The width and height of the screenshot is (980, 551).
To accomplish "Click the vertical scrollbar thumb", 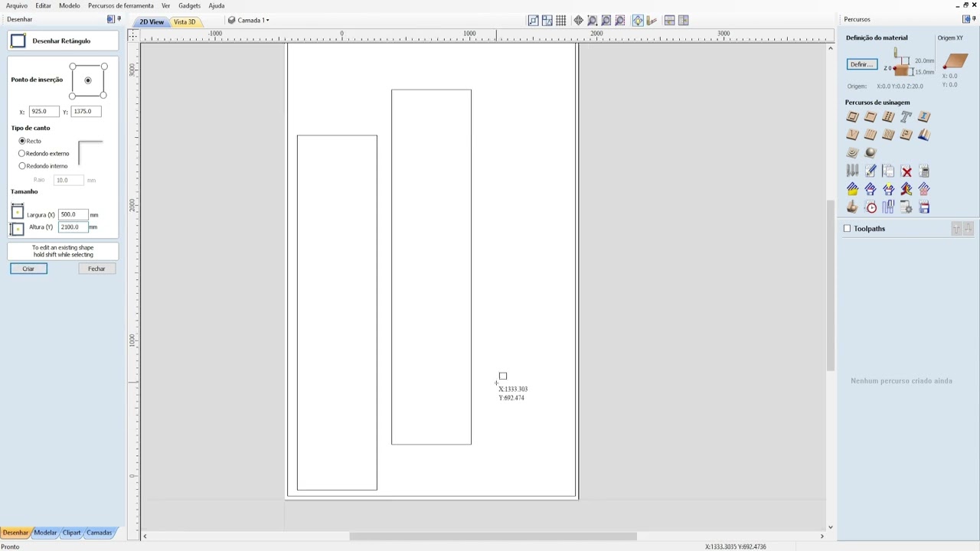I will click(x=831, y=285).
